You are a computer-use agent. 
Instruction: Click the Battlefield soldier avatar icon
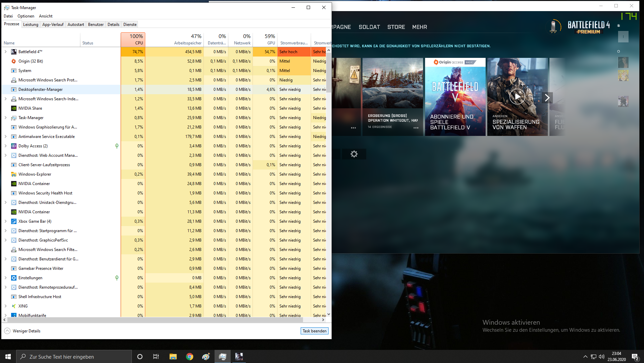554,27
